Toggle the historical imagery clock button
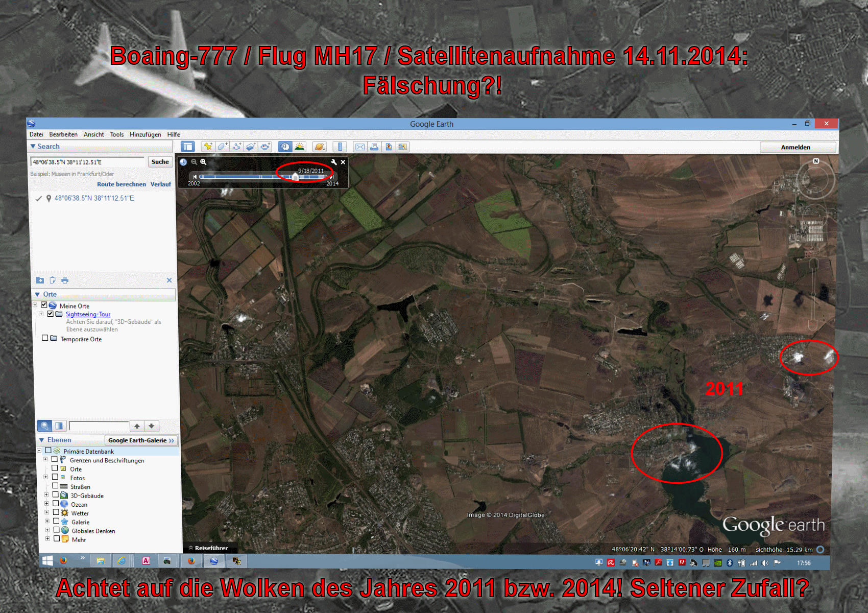Image resolution: width=868 pixels, height=613 pixels. click(x=285, y=147)
